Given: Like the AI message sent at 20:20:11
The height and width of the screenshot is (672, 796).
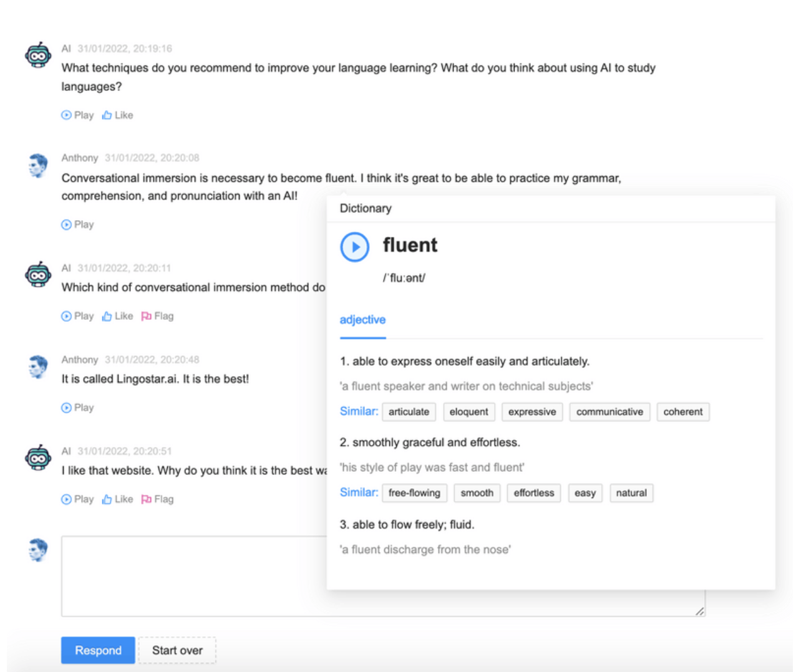Looking at the screenshot, I should point(117,316).
